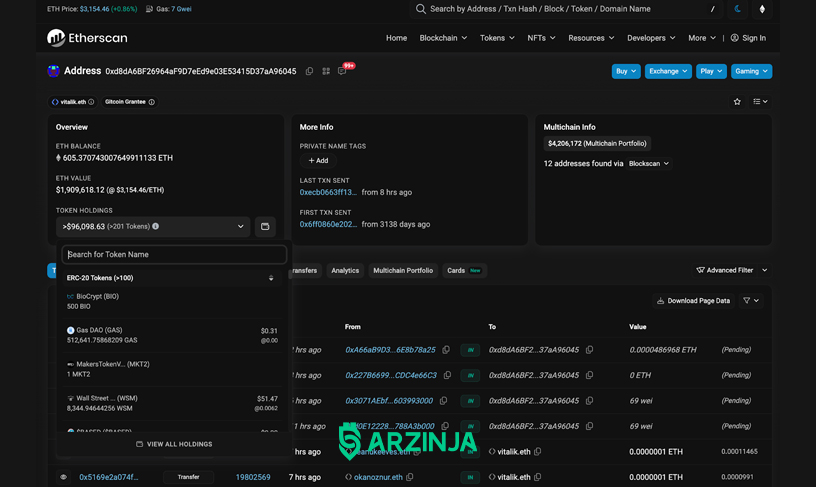Focus the address search field

[566, 9]
